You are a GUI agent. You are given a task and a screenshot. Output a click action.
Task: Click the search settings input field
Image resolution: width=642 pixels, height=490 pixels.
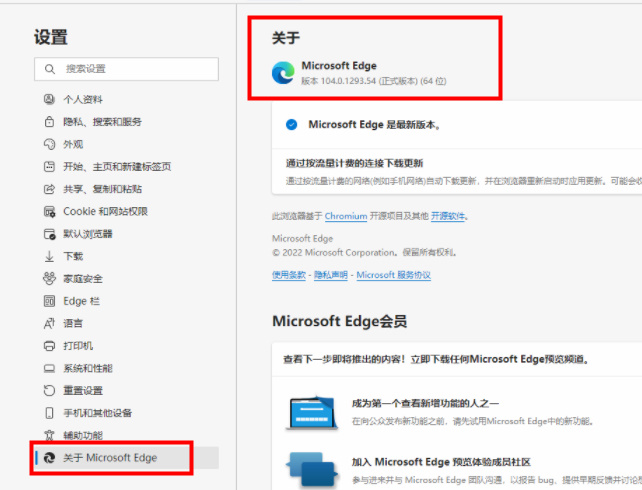coord(126,69)
